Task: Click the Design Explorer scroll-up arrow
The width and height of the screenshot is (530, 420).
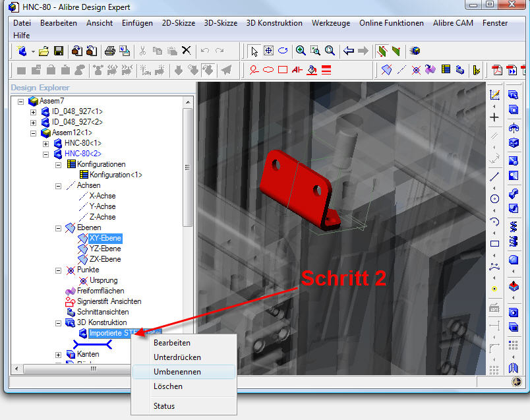Action: (x=188, y=102)
